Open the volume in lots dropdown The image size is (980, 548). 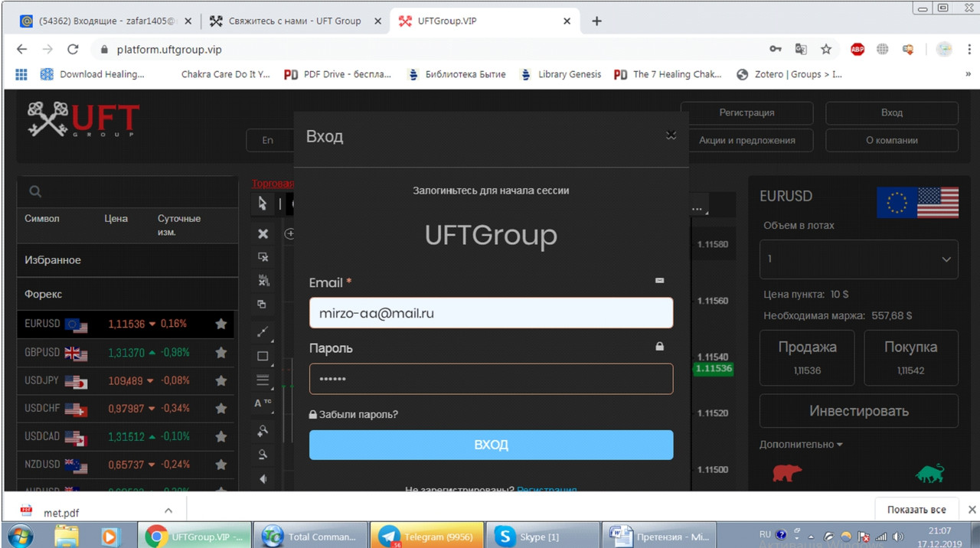(858, 259)
